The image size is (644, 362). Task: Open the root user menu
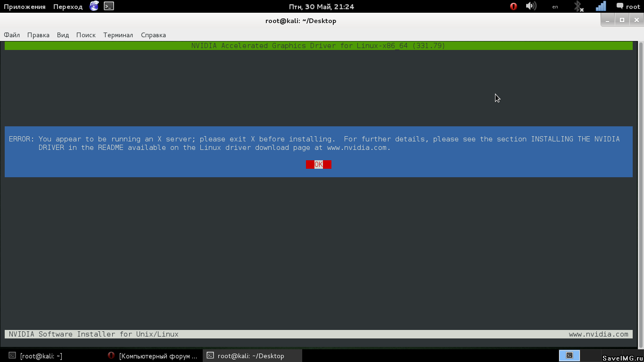[x=628, y=7]
